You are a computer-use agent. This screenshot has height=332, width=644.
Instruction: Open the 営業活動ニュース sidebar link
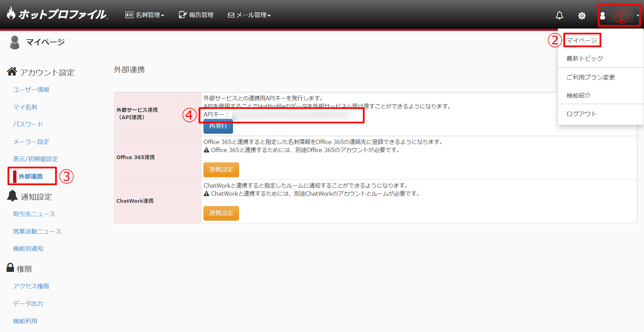tap(37, 231)
